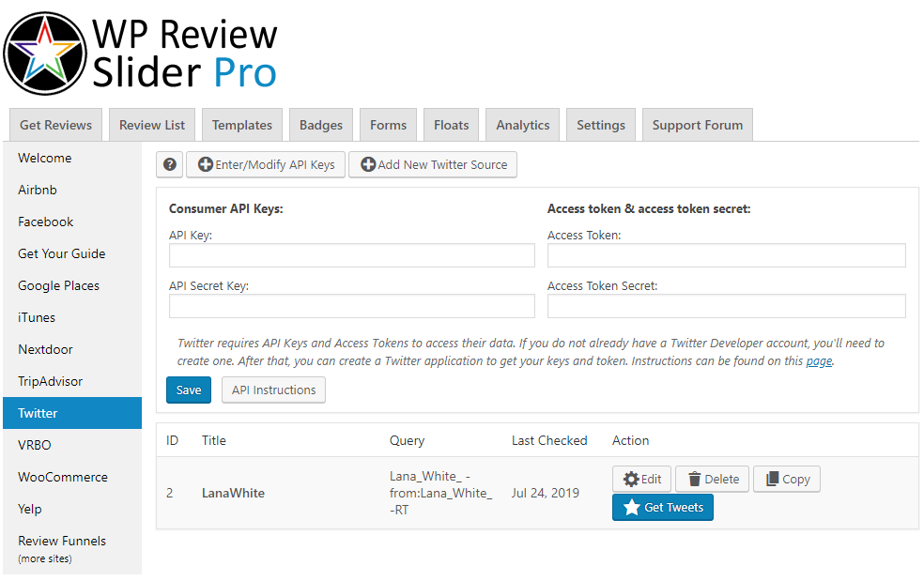924x581 pixels.
Task: Click the ID column header
Action: 172,441
